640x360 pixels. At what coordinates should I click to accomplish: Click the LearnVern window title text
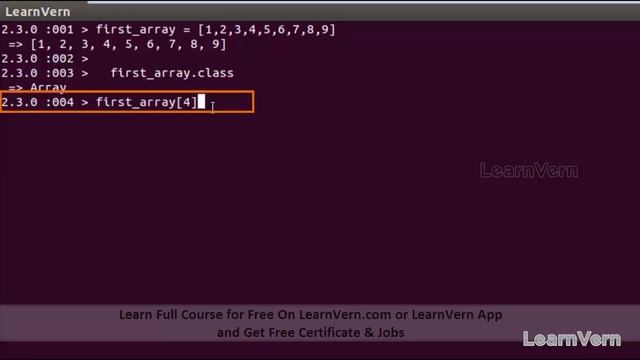(38, 12)
